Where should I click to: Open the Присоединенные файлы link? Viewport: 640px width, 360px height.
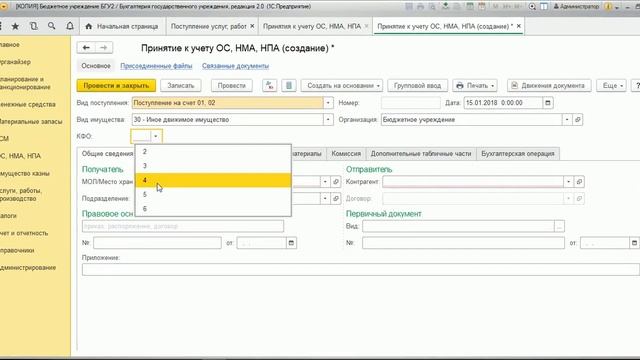pos(156,66)
